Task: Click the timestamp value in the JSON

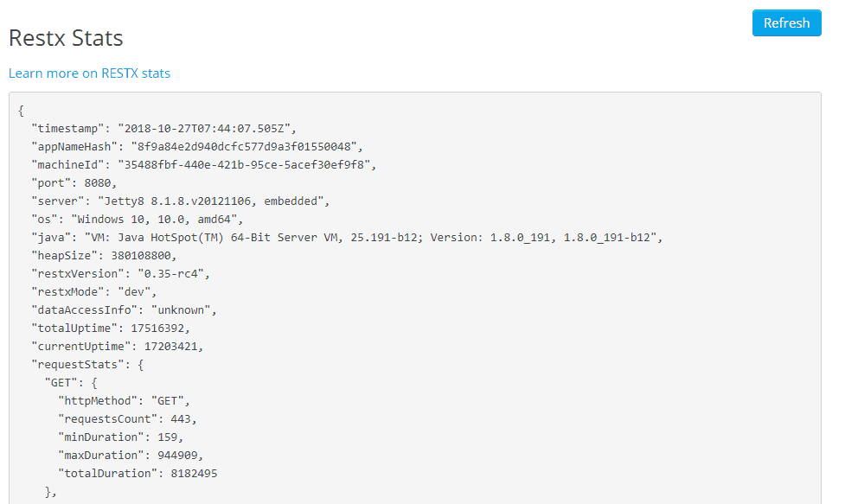Action: click(207, 128)
